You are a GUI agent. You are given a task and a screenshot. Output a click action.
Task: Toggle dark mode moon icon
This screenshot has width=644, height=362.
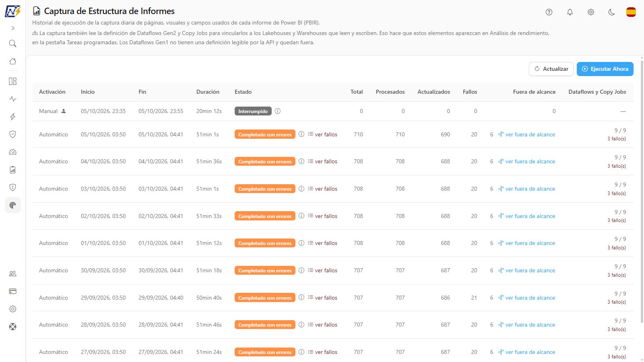pos(612,12)
